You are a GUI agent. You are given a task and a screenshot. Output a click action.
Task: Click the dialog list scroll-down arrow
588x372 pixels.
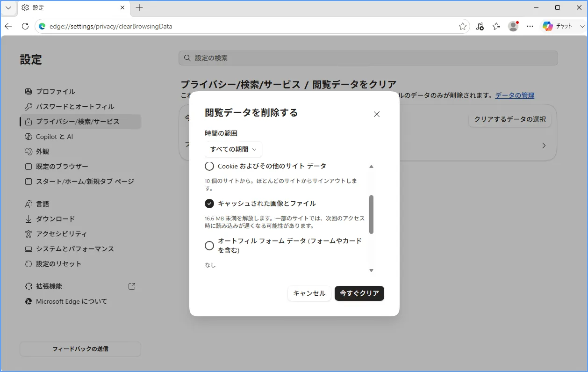[372, 270]
